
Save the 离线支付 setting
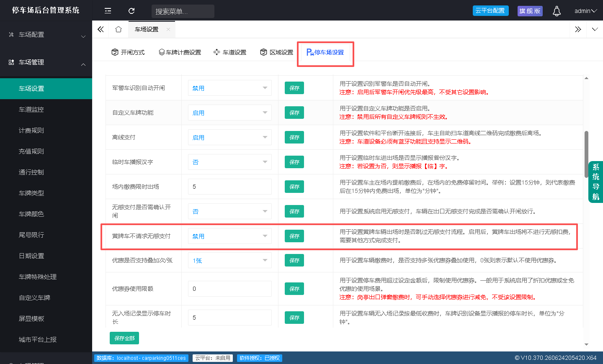click(294, 137)
